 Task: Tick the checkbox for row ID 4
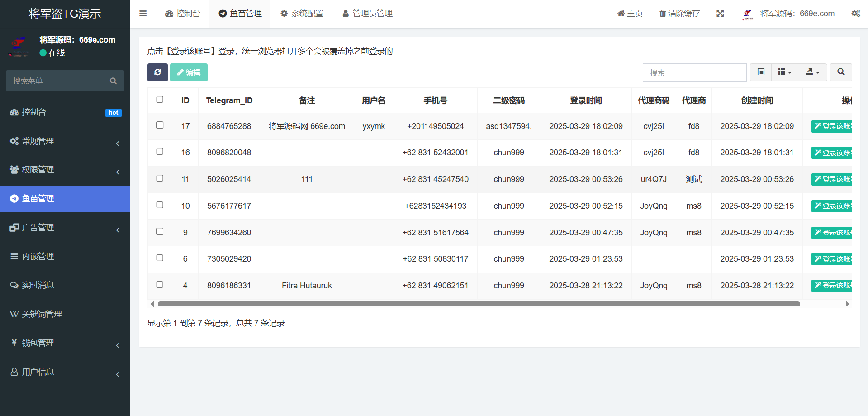(160, 285)
